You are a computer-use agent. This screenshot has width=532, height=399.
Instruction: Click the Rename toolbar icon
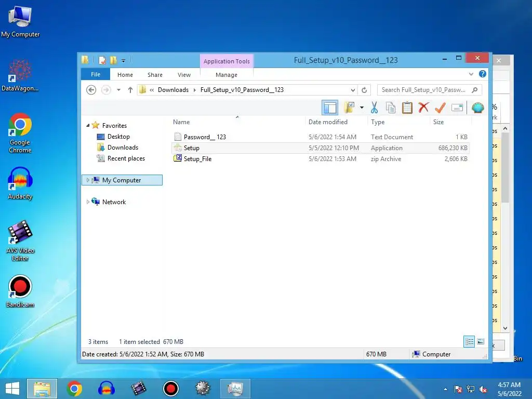457,108
